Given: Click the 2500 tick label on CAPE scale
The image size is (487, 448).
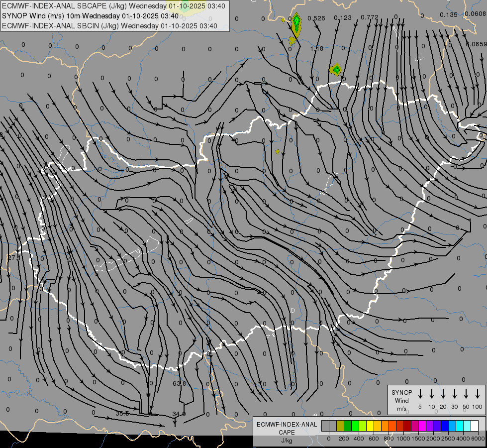Looking at the screenshot, I should 448,439.
